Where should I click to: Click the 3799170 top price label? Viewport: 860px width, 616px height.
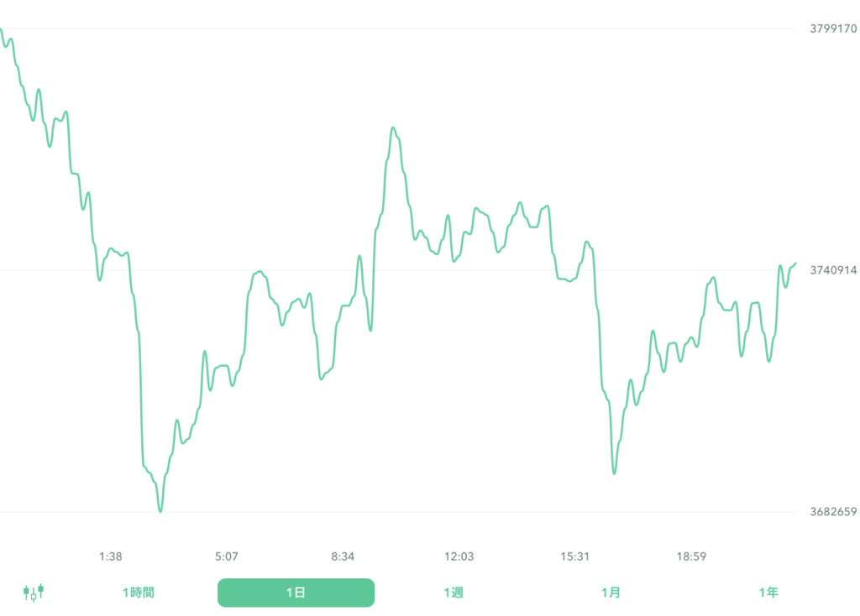(x=833, y=29)
